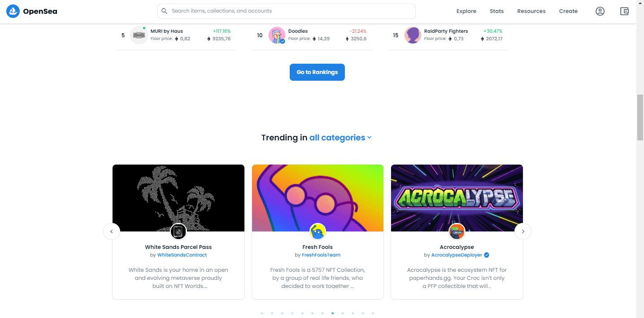Click the RaidParty Fighters avatar
644x318 pixels.
[x=413, y=35]
